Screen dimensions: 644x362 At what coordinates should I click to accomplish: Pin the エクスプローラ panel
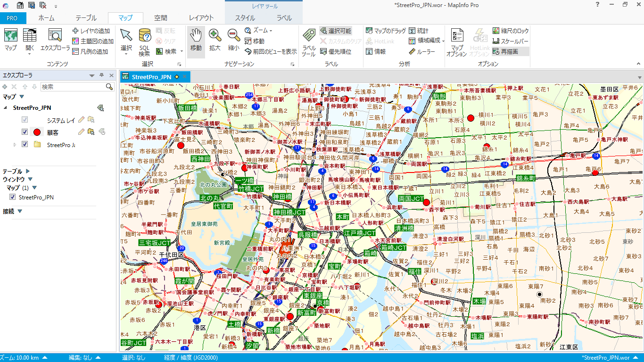pyautogui.click(x=101, y=75)
